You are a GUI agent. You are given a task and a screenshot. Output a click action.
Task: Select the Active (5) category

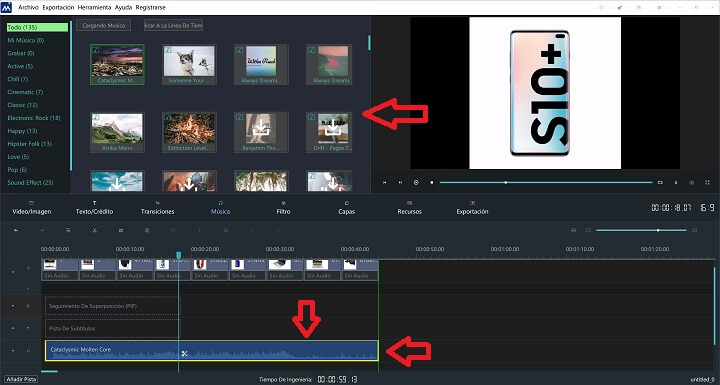tap(20, 66)
